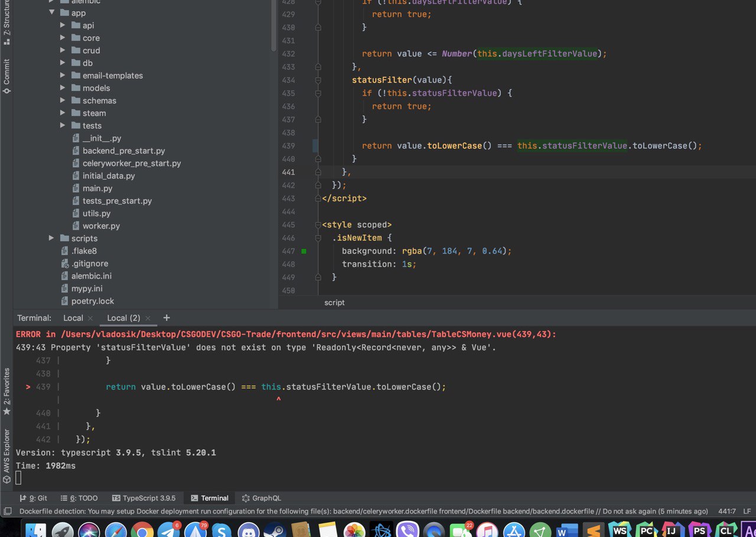Image resolution: width=756 pixels, height=537 pixels.
Task: Open the rgba color swatch on line 447
Action: click(304, 251)
